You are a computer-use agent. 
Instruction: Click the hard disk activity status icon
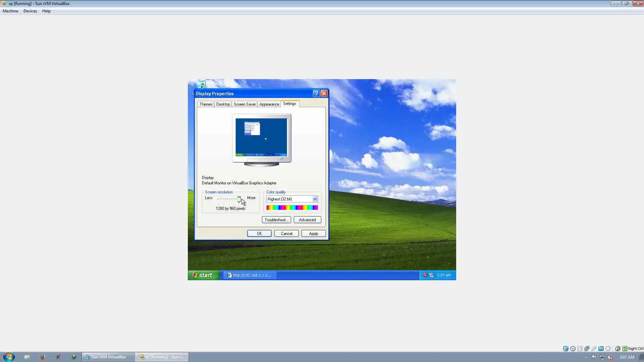(566, 349)
